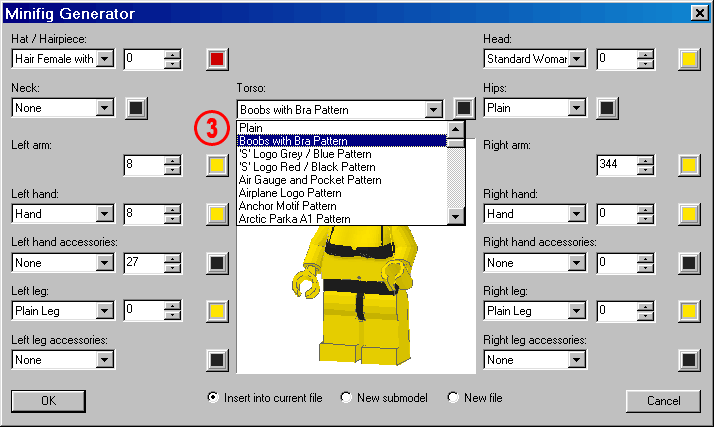Click the yellow Right arm color swatch

689,165
